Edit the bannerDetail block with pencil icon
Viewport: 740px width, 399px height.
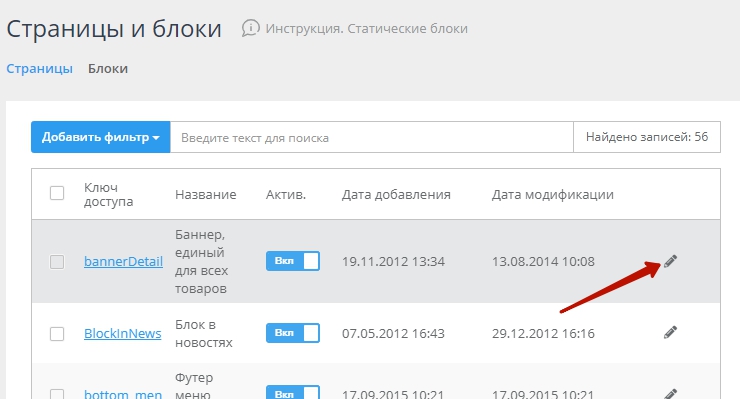(670, 261)
